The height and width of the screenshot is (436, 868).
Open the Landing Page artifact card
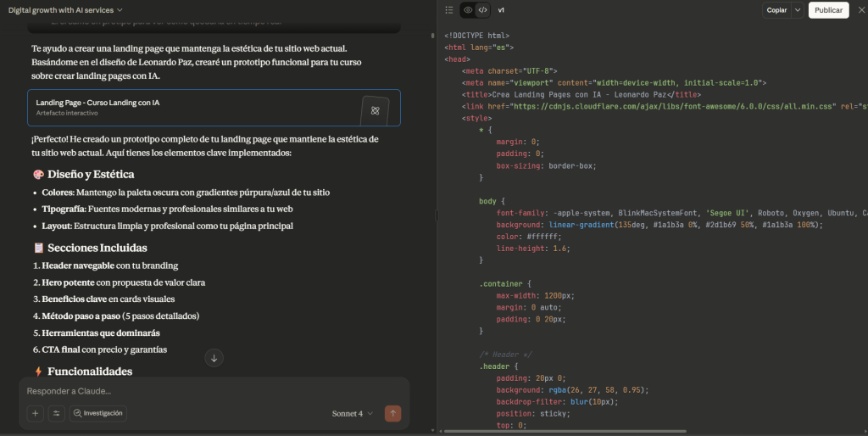point(214,108)
